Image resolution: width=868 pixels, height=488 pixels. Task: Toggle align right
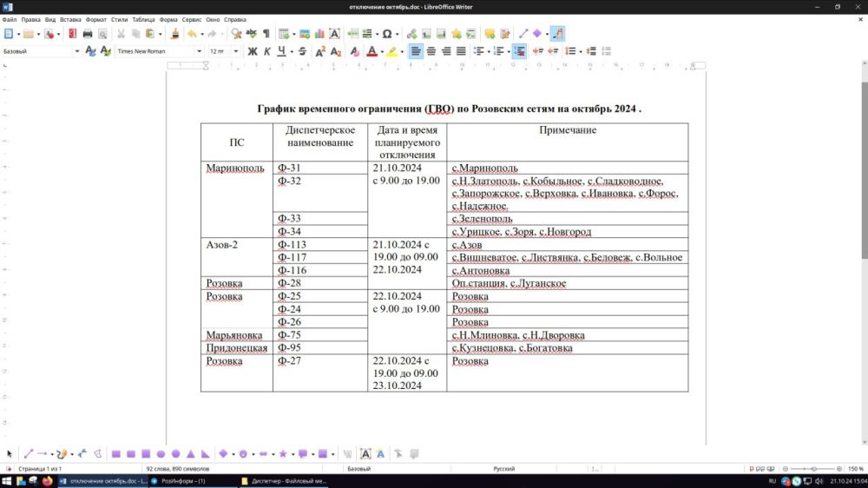pyautogui.click(x=446, y=51)
